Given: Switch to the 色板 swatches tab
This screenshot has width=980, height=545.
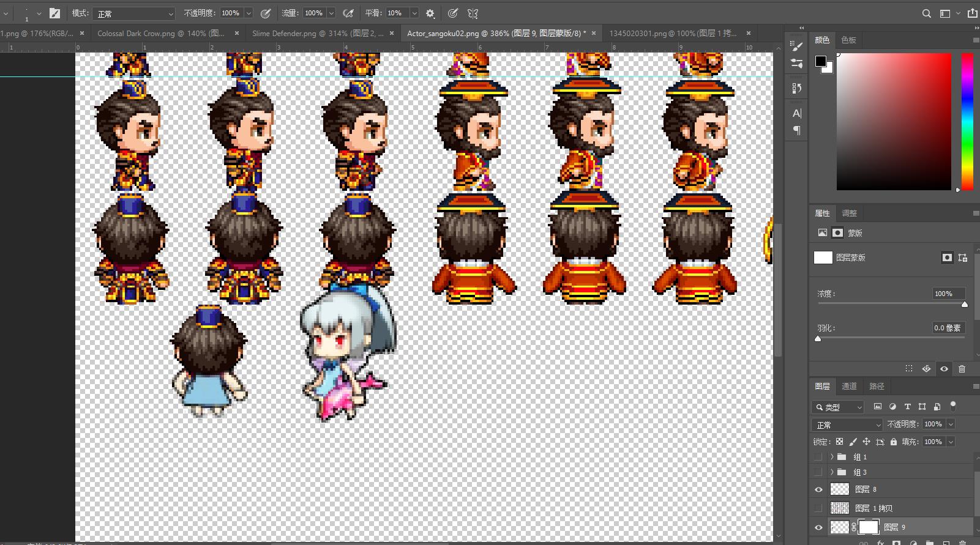Looking at the screenshot, I should point(848,40).
